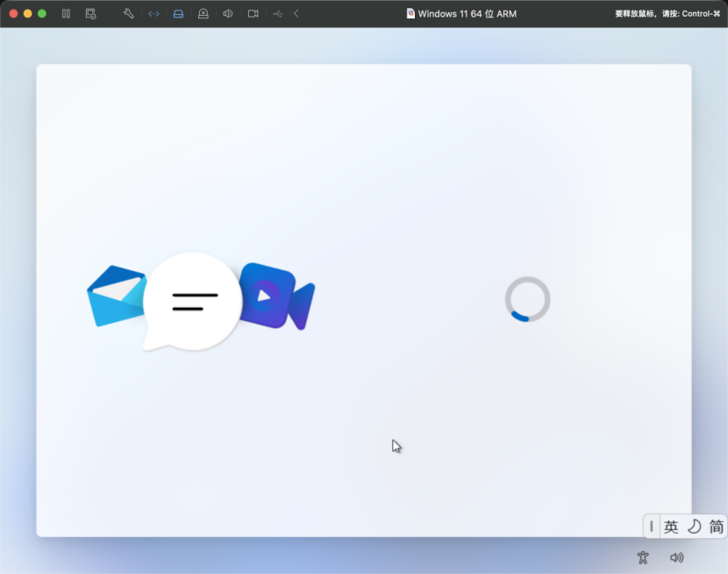Click the chat bubble illustration

tap(192, 302)
